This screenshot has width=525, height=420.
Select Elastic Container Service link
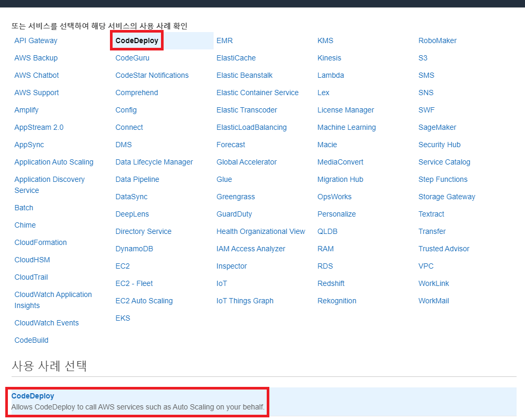257,93
